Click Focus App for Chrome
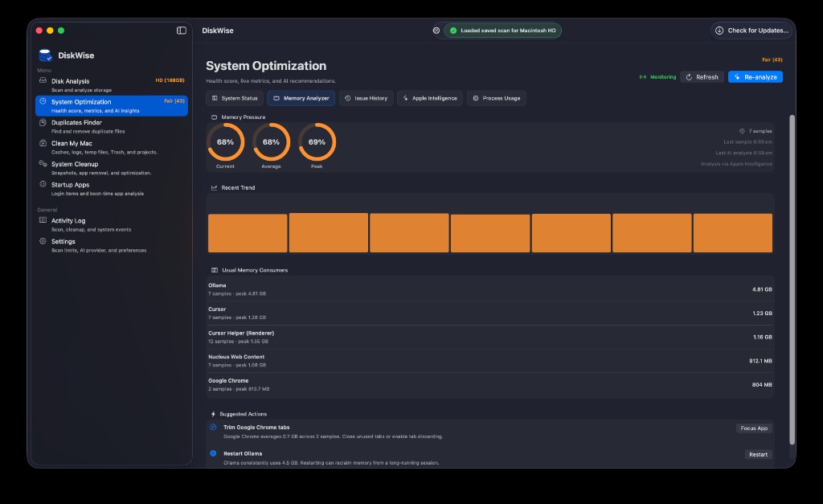This screenshot has height=504, width=823. pos(754,428)
